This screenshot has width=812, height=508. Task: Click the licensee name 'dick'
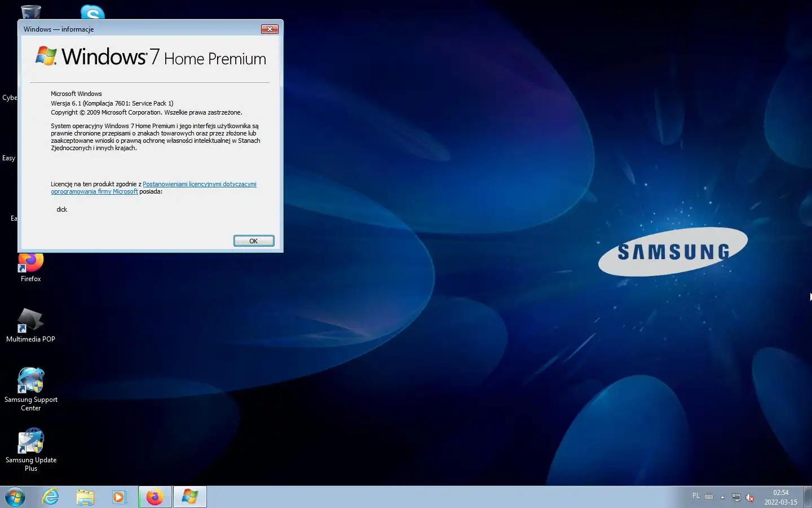(61, 209)
